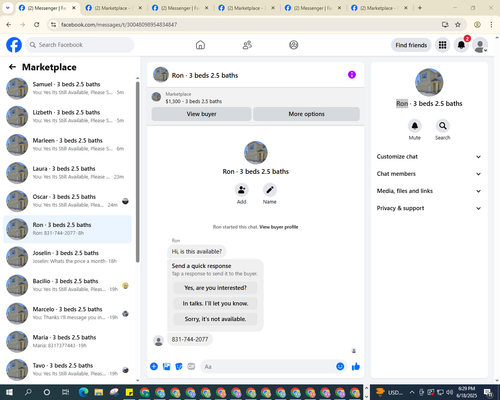Expand Privacy & support section
This screenshot has width=500, height=400.
pyautogui.click(x=429, y=208)
